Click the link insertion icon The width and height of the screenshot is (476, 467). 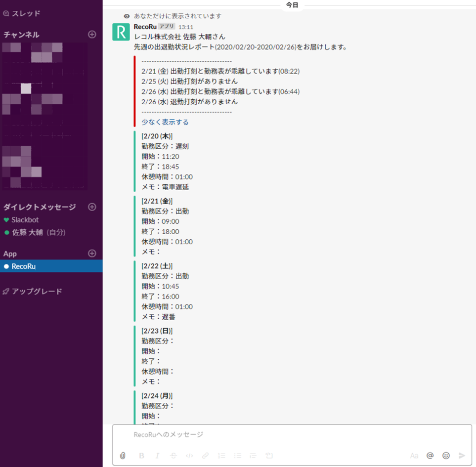point(206,456)
